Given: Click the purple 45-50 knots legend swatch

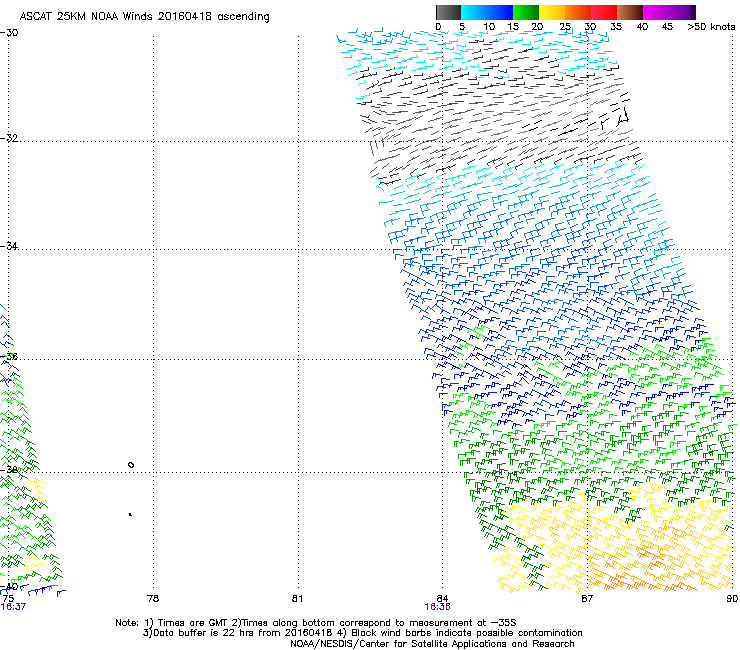Looking at the screenshot, I should pos(682,12).
